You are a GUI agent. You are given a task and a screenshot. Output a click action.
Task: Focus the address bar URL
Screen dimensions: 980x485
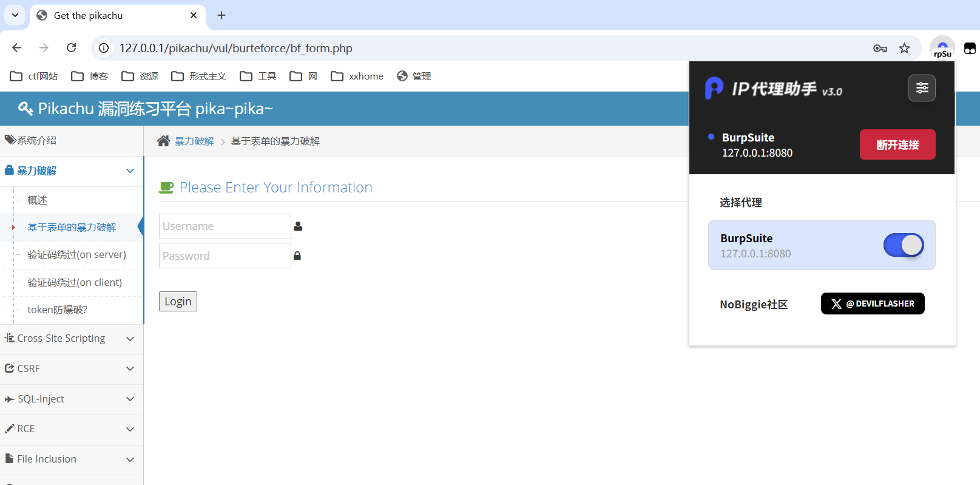click(235, 48)
